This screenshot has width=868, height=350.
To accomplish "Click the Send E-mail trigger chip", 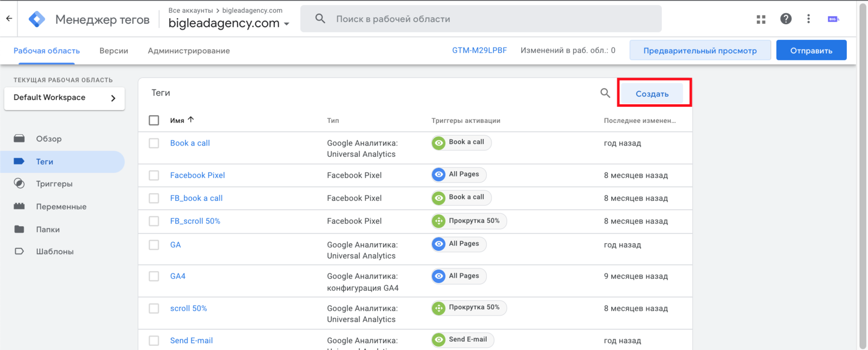I will (463, 340).
